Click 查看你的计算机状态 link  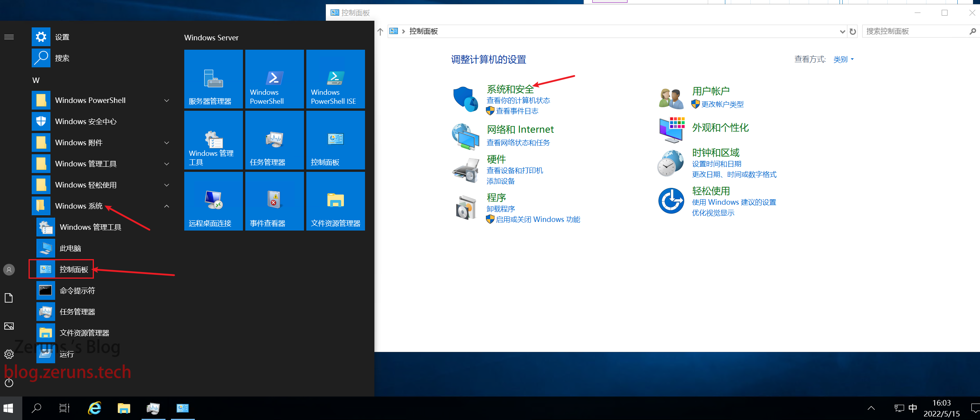518,101
